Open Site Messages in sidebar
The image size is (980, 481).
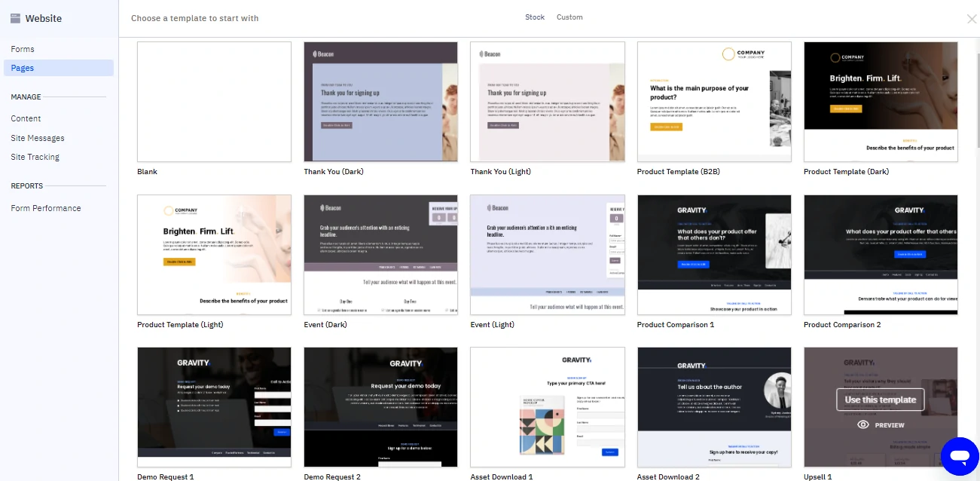38,138
